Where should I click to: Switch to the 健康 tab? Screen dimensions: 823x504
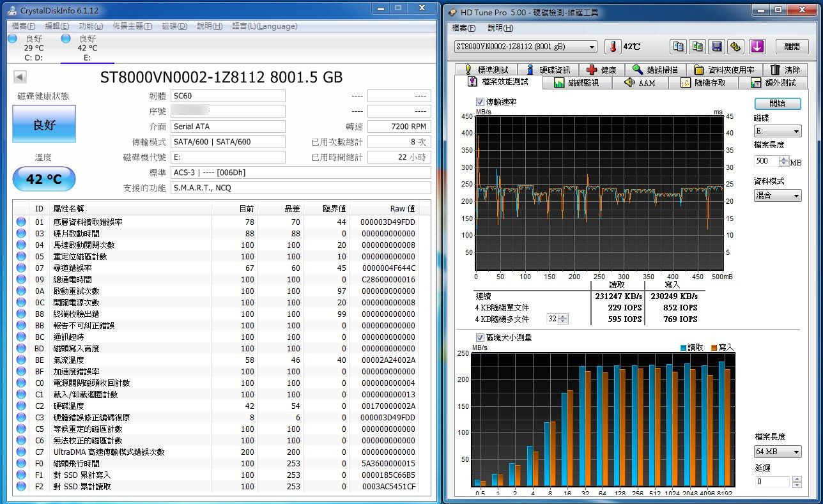[x=601, y=70]
